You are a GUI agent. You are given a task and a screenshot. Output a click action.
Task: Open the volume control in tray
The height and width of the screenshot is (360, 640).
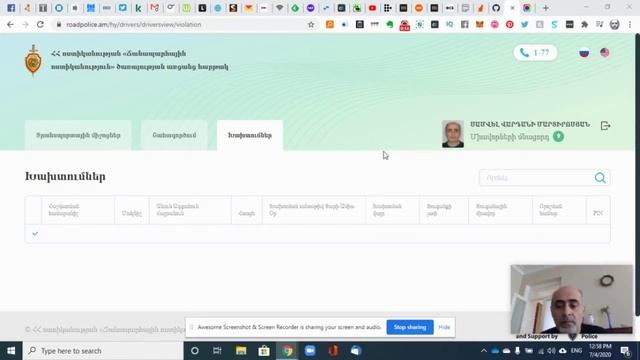pyautogui.click(x=551, y=351)
